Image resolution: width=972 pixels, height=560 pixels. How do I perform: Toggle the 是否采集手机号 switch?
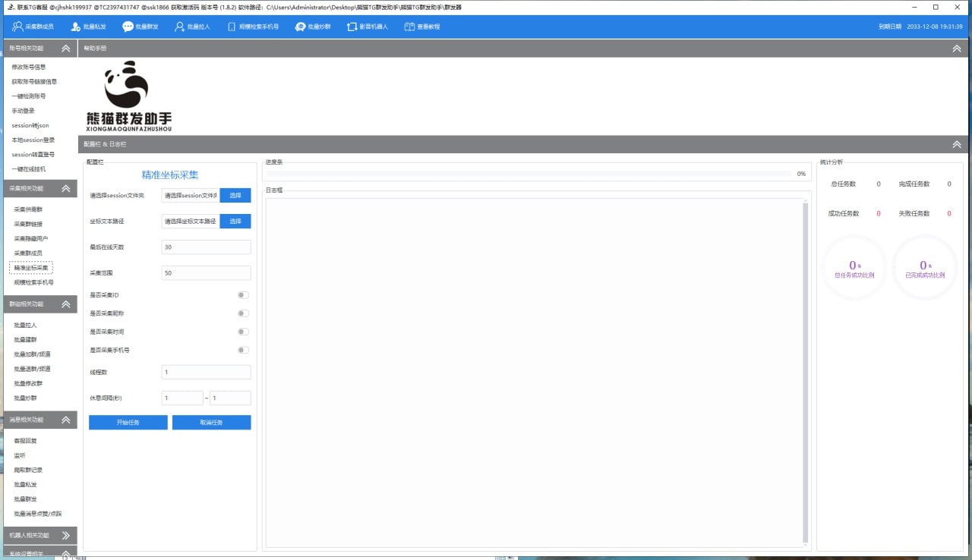(243, 350)
